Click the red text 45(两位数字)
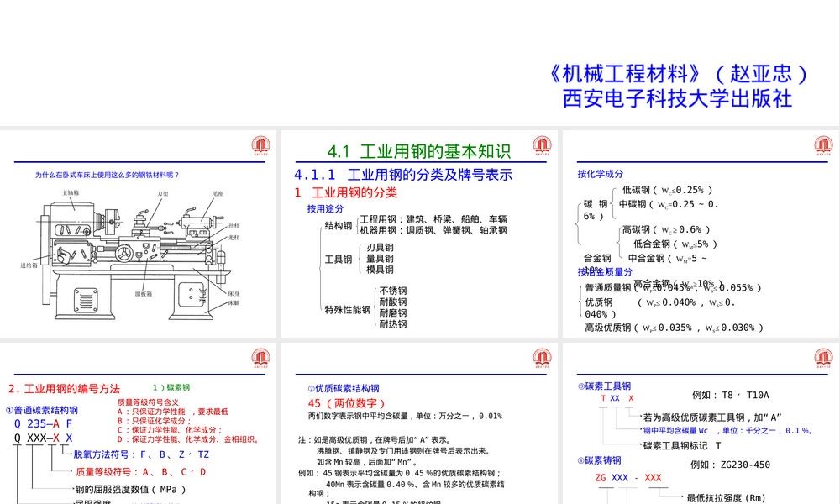 (x=347, y=403)
